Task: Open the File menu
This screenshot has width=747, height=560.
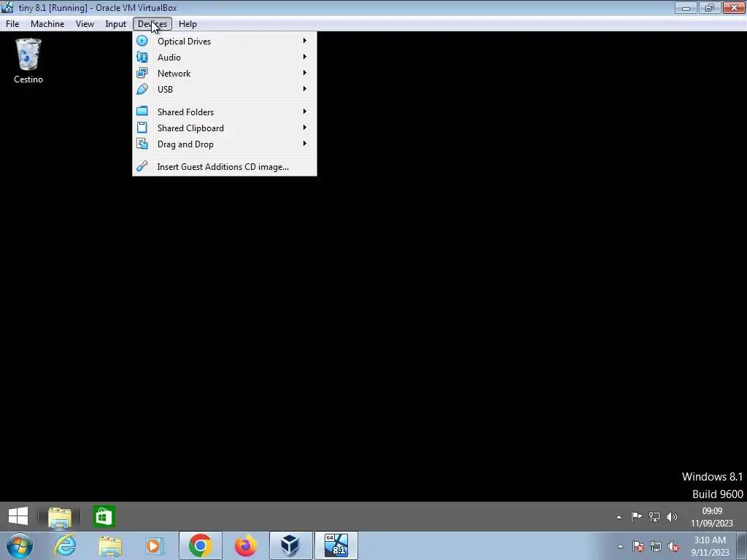Action: tap(12, 24)
